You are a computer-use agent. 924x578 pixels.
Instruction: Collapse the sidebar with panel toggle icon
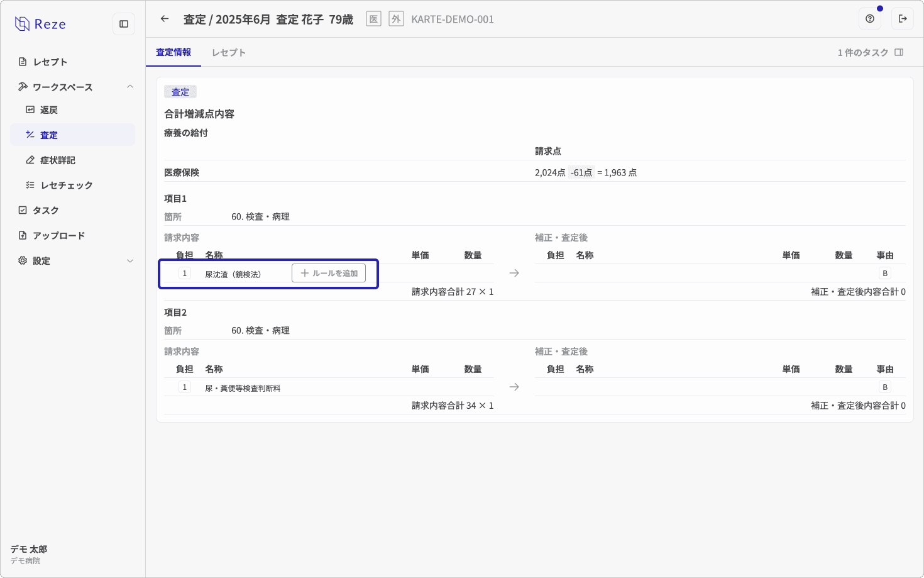124,24
